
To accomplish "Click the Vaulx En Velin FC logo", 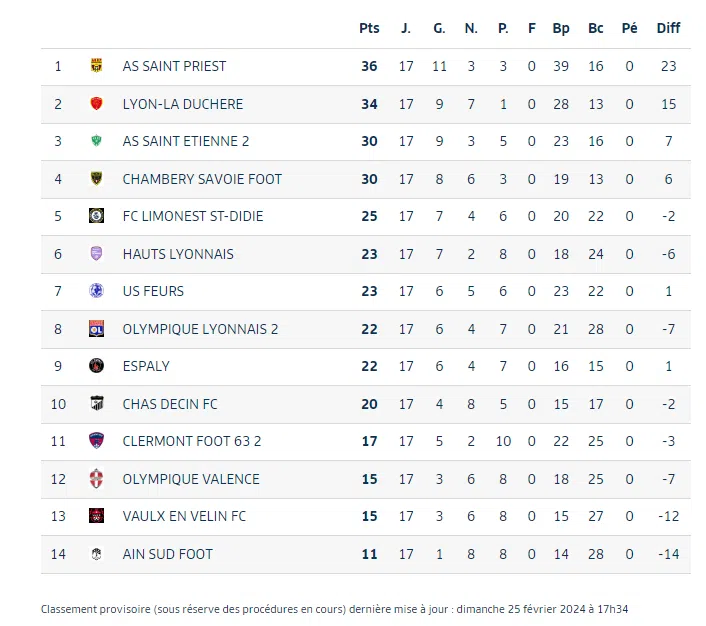I will coord(97,516).
